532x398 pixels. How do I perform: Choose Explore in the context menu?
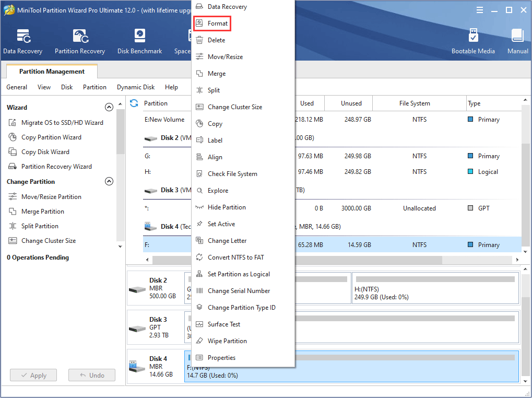243,190
